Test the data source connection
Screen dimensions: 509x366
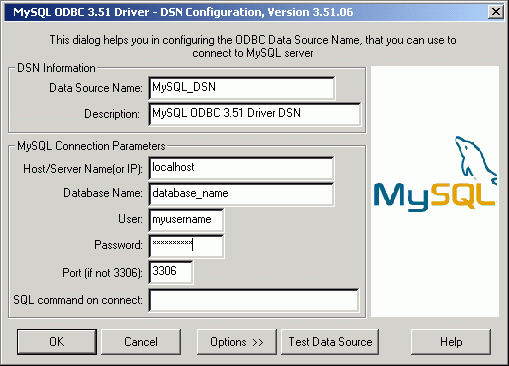(330, 342)
